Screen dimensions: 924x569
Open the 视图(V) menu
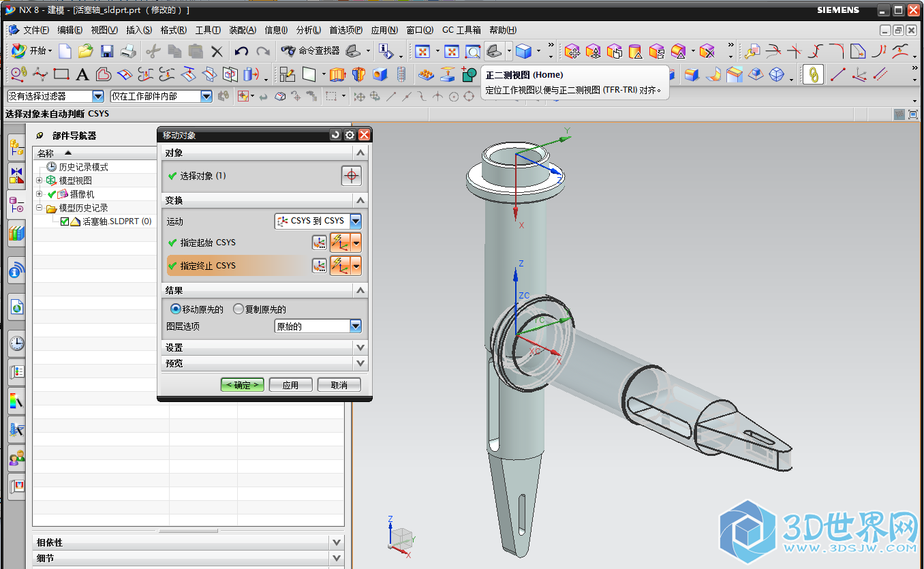tap(104, 30)
